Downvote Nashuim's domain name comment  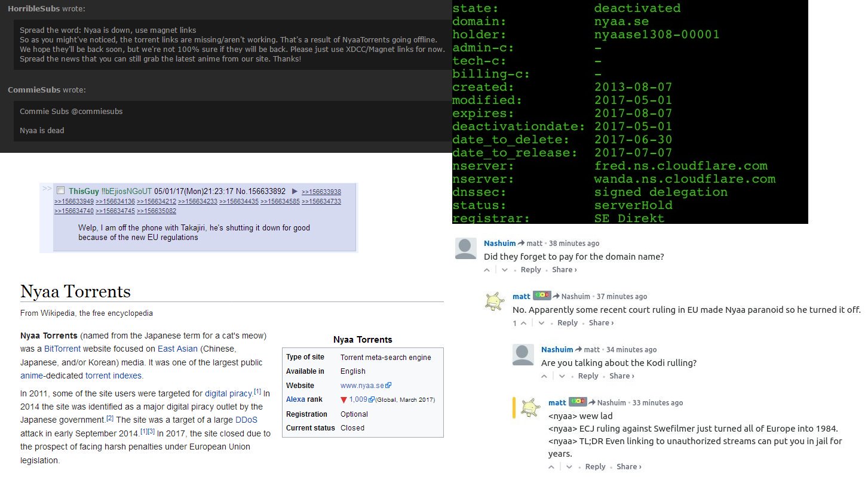click(505, 270)
